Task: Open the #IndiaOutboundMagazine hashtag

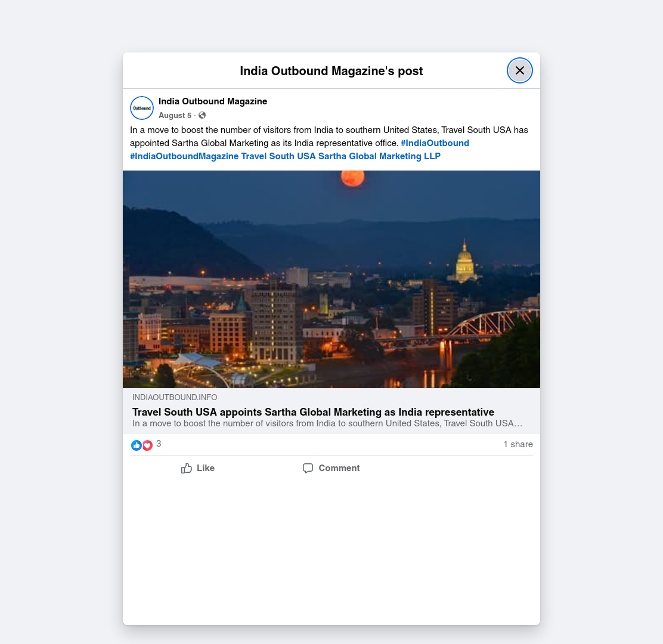Action: click(x=184, y=156)
